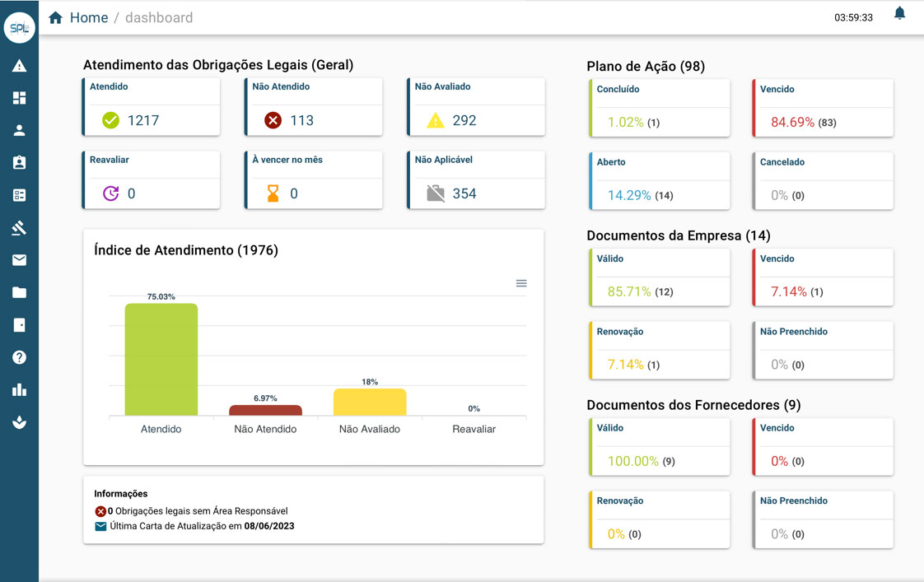The height and width of the screenshot is (582, 924).
Task: Click the hourglass icon in À vencer no mês card
Action: pos(273,193)
